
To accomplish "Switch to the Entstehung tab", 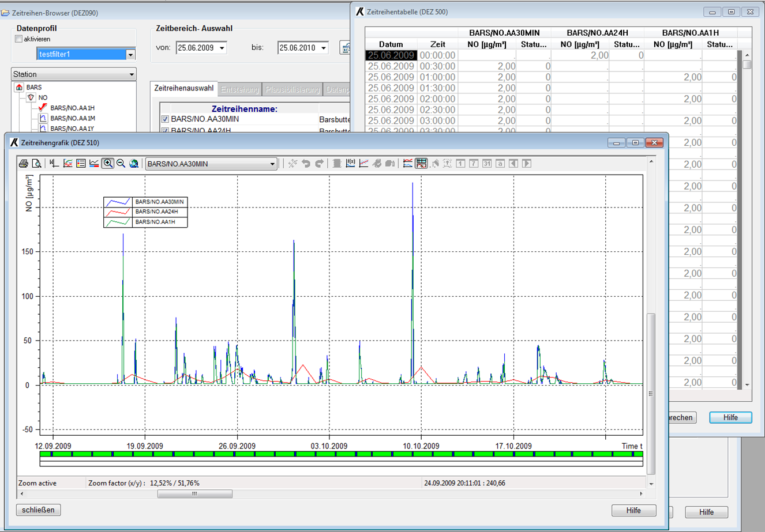I will [x=239, y=89].
